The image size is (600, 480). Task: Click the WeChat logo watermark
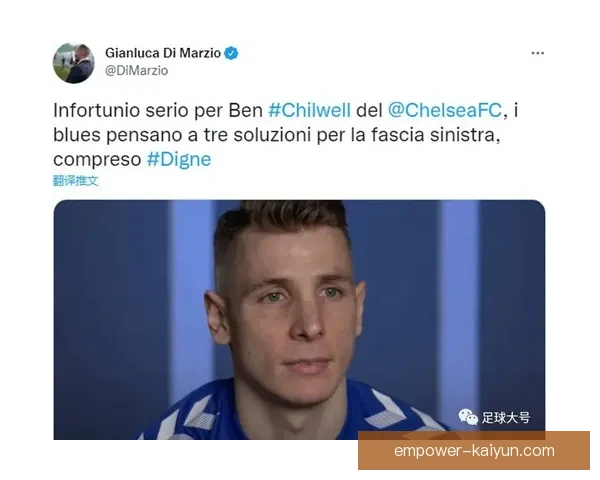468,417
